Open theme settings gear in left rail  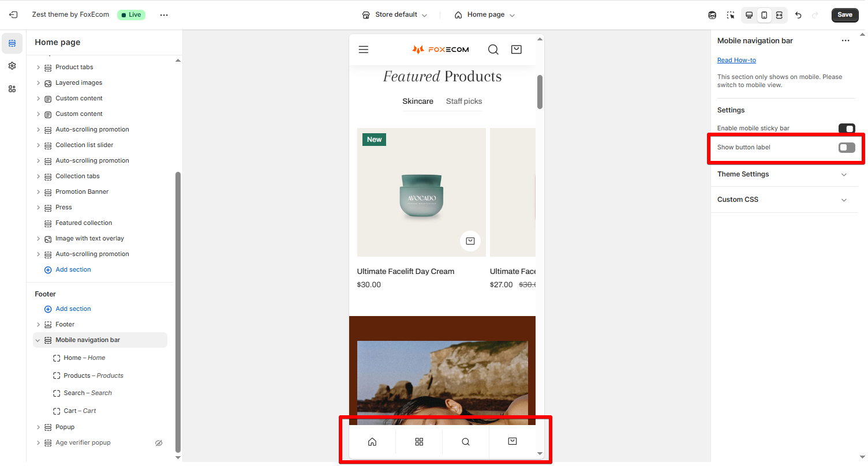tap(12, 66)
